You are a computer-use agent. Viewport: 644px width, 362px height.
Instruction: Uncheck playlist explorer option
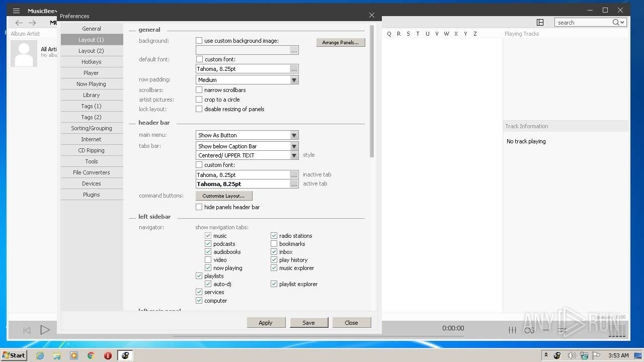(x=274, y=284)
